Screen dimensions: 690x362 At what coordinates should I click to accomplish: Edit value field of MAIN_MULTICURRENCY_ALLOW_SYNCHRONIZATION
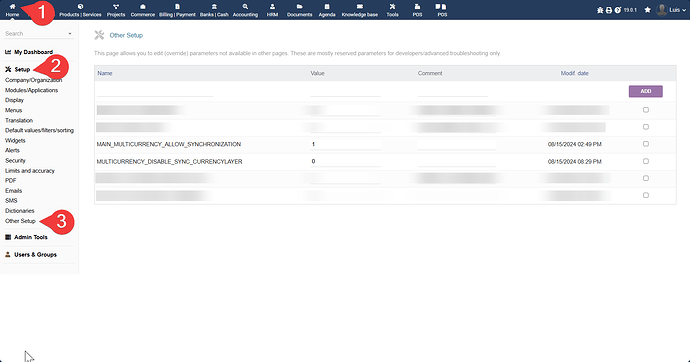[345, 144]
